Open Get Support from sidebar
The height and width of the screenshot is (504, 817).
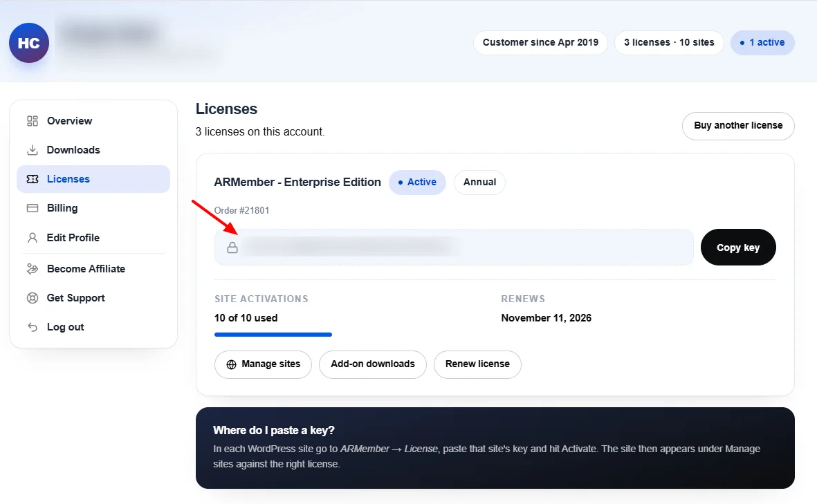(93, 298)
